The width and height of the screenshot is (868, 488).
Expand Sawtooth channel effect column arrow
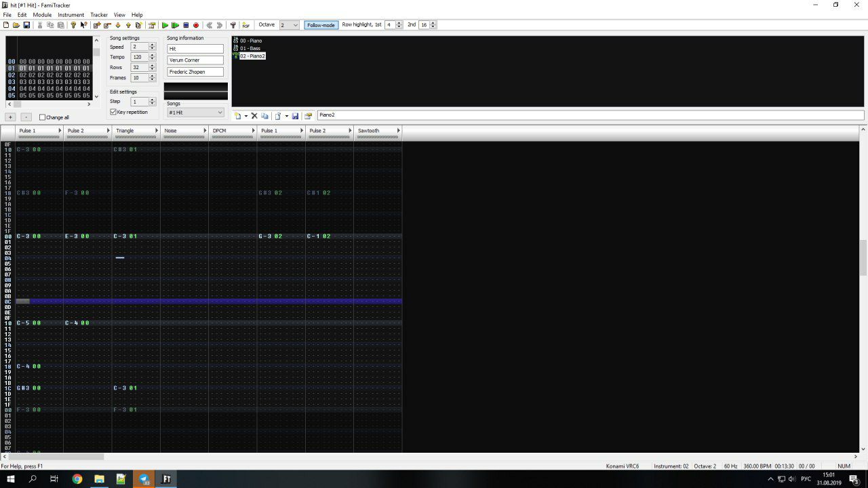399,130
